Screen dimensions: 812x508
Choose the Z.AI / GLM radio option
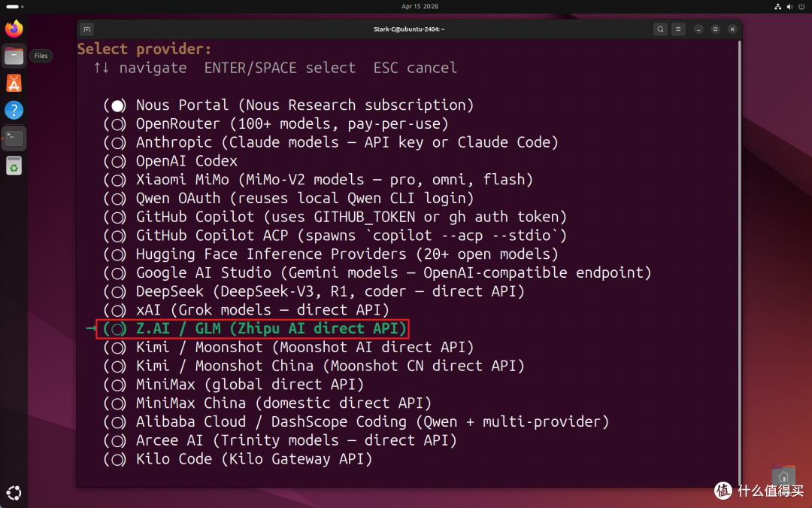pos(255,329)
